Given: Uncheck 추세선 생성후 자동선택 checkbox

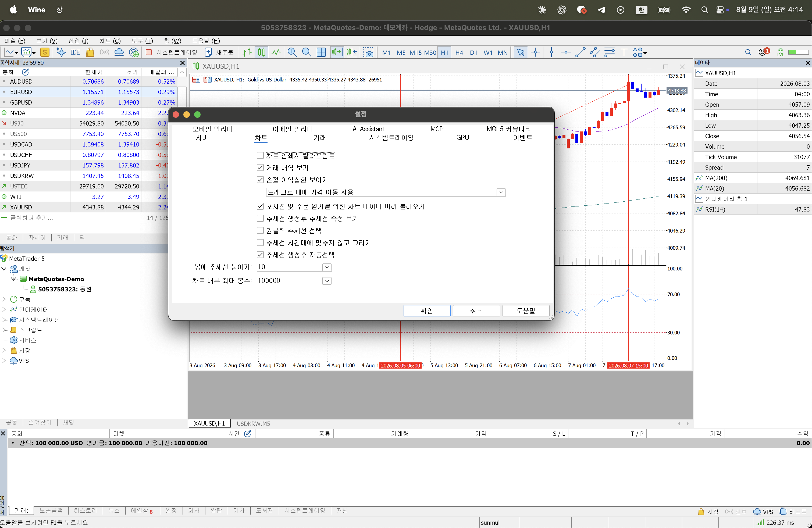Looking at the screenshot, I should (260, 255).
